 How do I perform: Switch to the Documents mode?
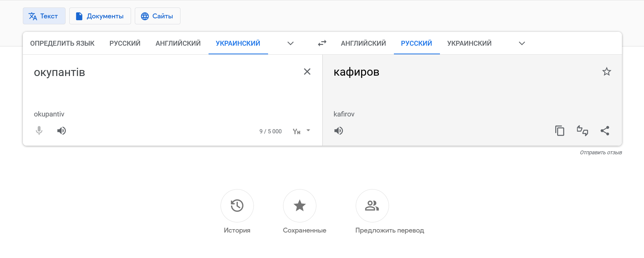[x=100, y=16]
